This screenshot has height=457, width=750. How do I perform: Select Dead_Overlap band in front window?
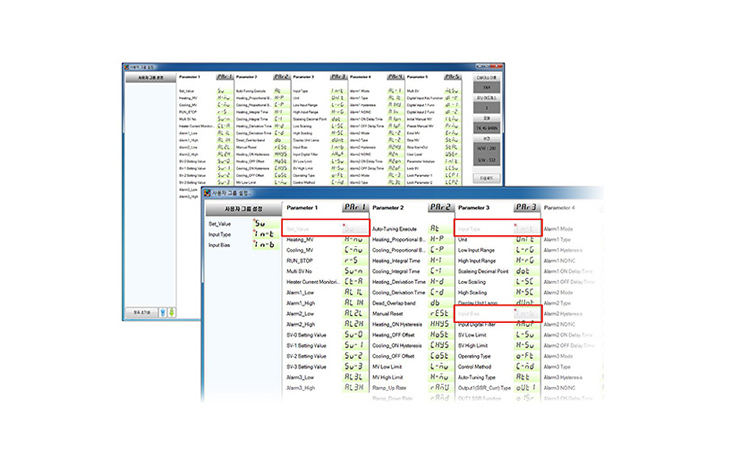click(x=394, y=303)
